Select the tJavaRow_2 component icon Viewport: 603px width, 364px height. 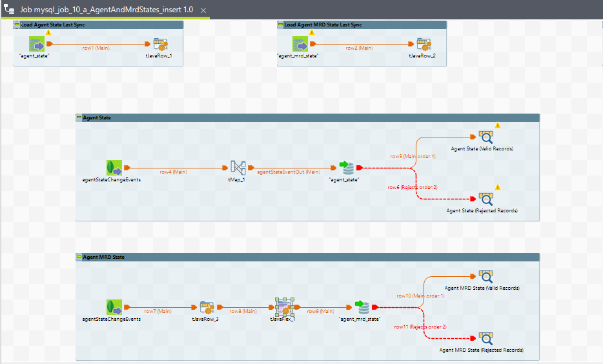coord(424,45)
